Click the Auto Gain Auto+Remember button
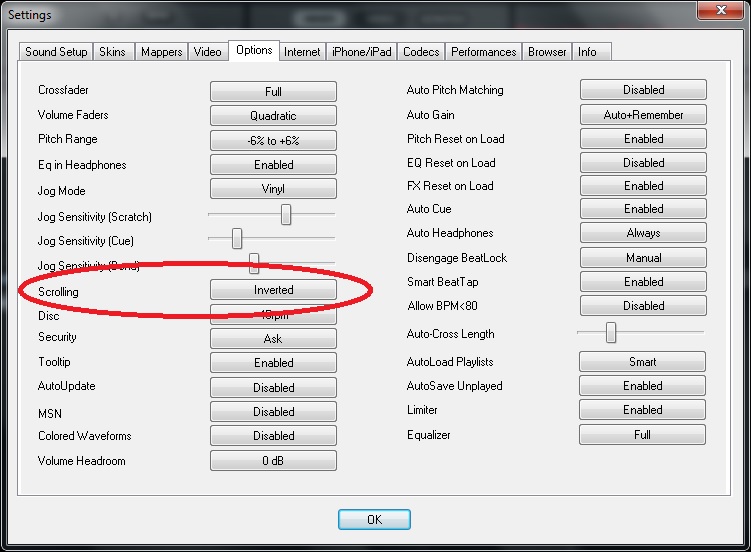Screen dimensions: 751x552 coord(643,115)
